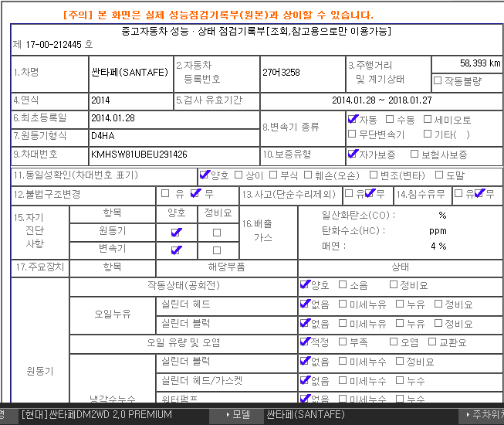Toggle 무 checkbox for 침수유무

479,193
